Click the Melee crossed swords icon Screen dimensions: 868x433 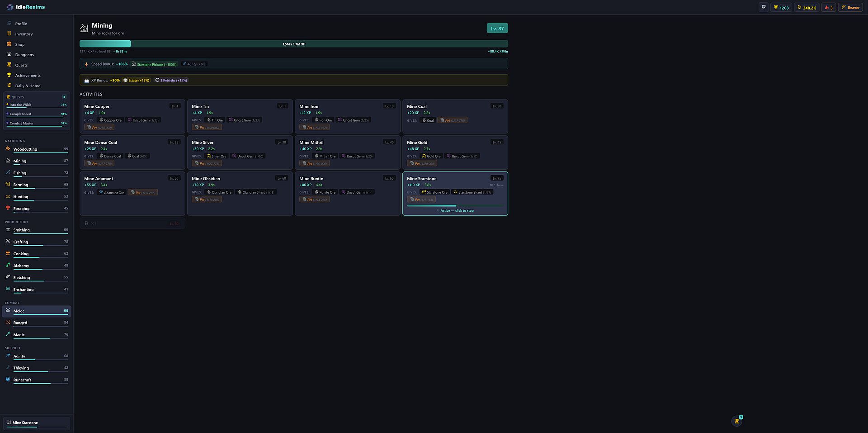tap(8, 310)
